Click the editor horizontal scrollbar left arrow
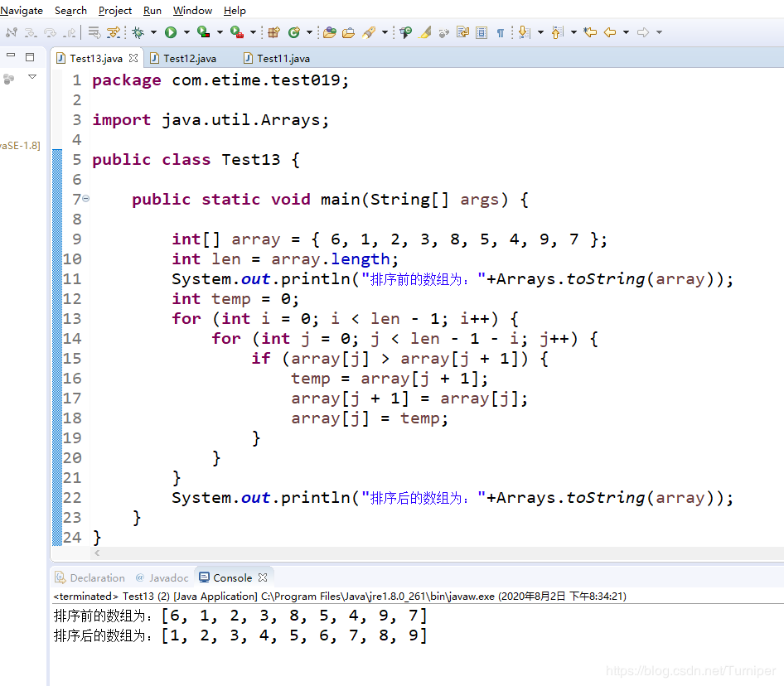 tap(96, 553)
